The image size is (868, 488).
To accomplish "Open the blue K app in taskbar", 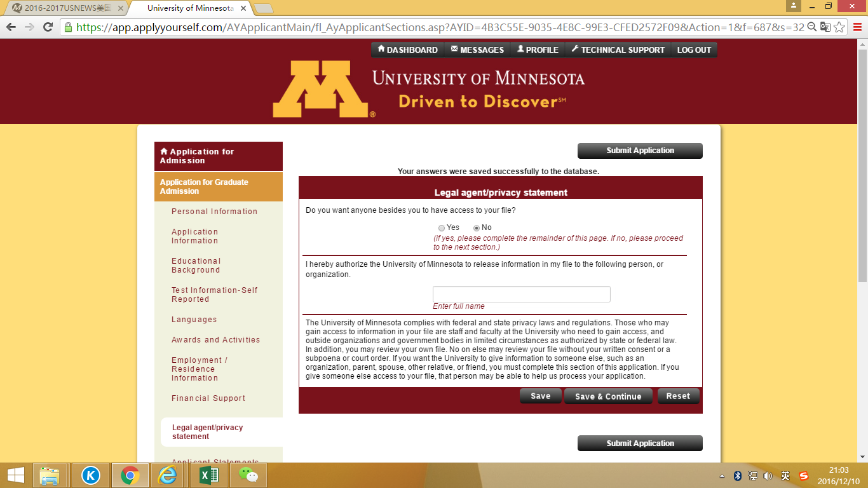I will (x=91, y=475).
